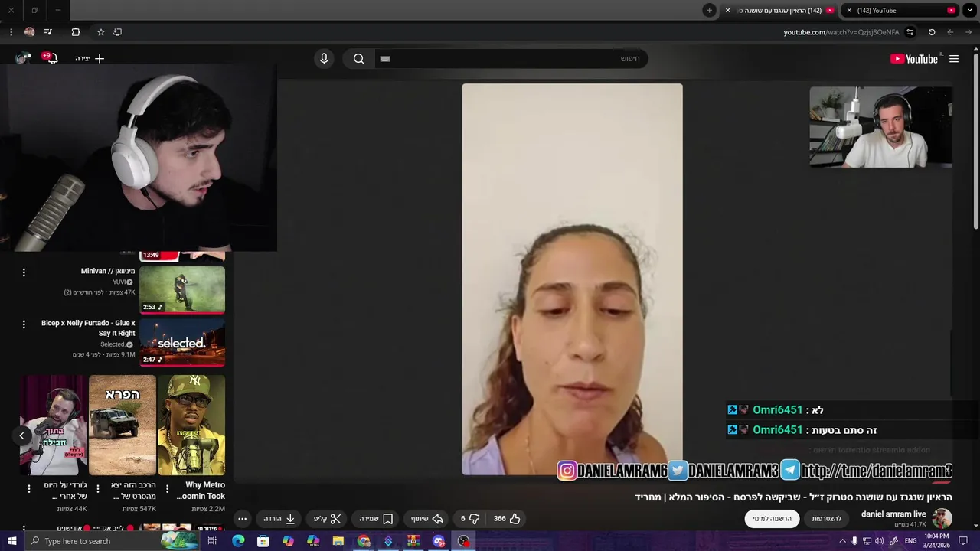Open options for "הרכב הזה יצא" short
The height and width of the screenshot is (551, 980).
point(98,488)
